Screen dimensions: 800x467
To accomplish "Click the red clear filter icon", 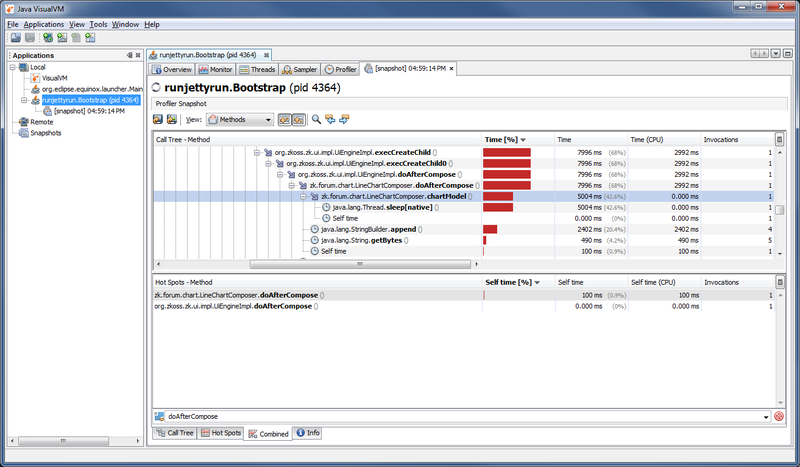I will 778,416.
